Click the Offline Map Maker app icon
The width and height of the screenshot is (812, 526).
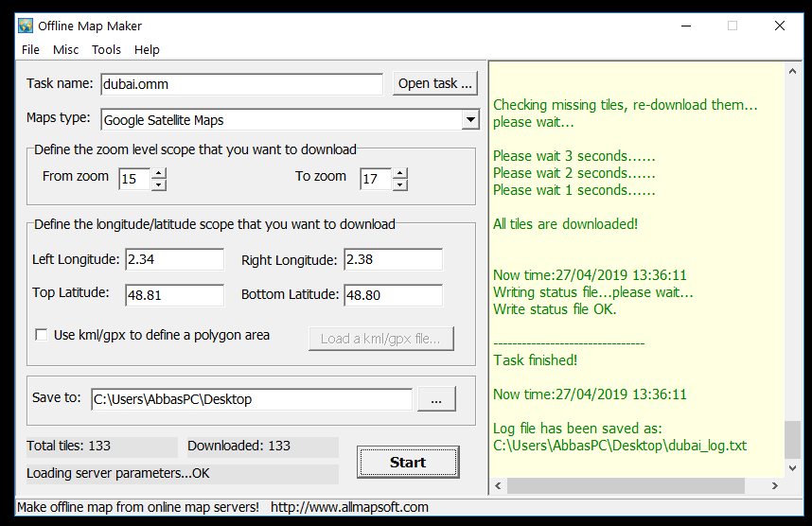26,26
